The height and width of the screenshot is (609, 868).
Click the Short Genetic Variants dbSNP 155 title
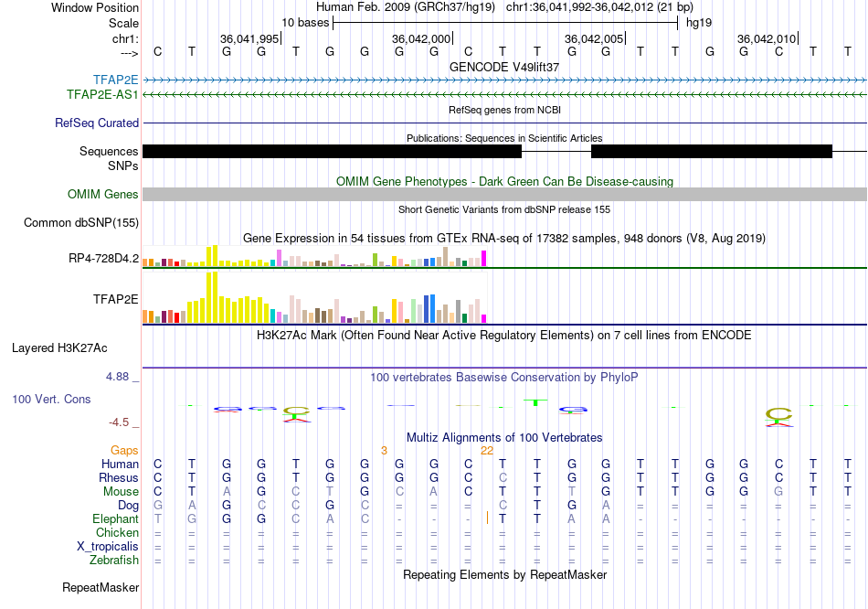(x=504, y=209)
